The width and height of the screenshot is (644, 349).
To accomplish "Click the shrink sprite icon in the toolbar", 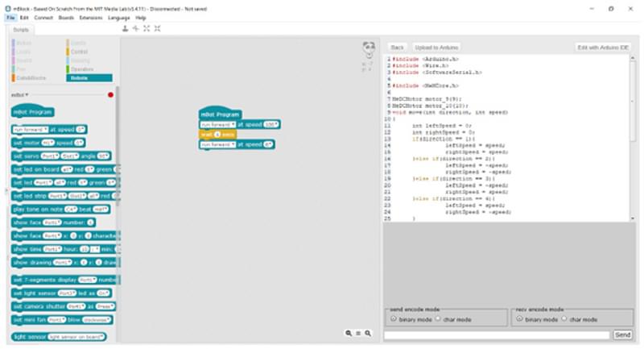I will 157,28.
